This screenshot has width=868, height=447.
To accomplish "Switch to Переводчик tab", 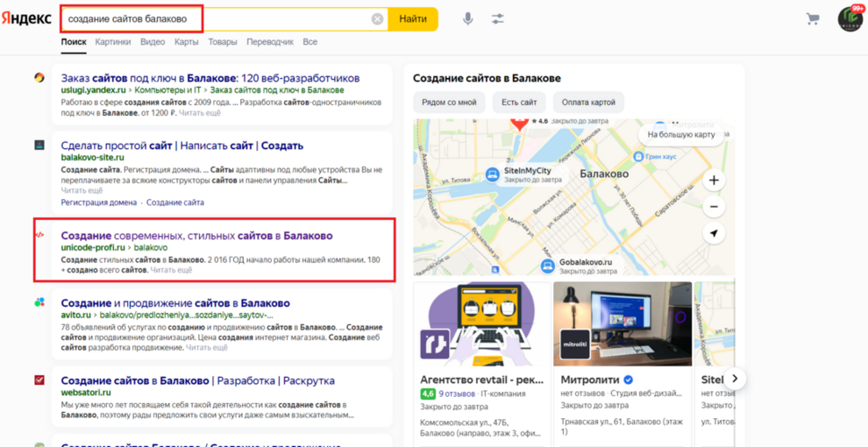I will (x=270, y=42).
